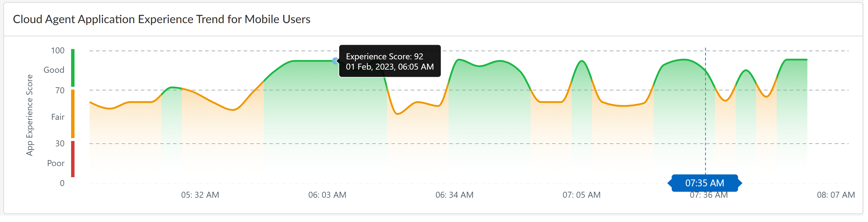The image size is (868, 222).
Task: Click the 70 threshold value on y-axis
Action: coord(60,91)
